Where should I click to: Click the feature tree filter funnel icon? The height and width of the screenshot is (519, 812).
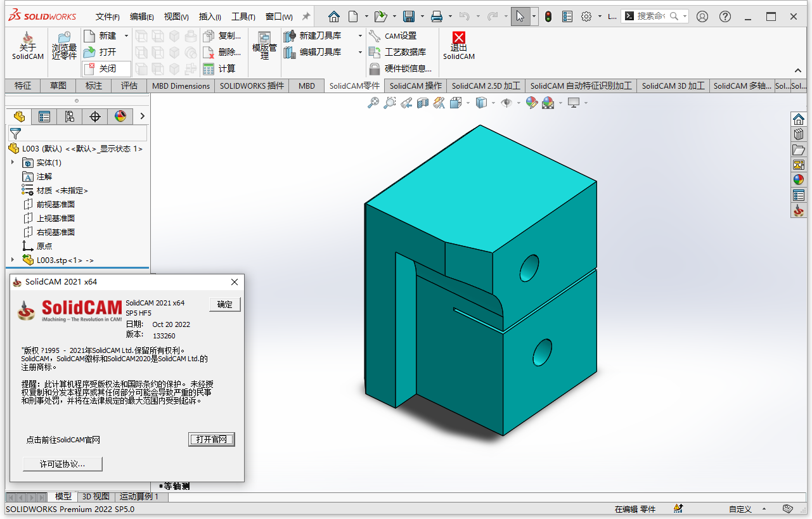[x=15, y=134]
